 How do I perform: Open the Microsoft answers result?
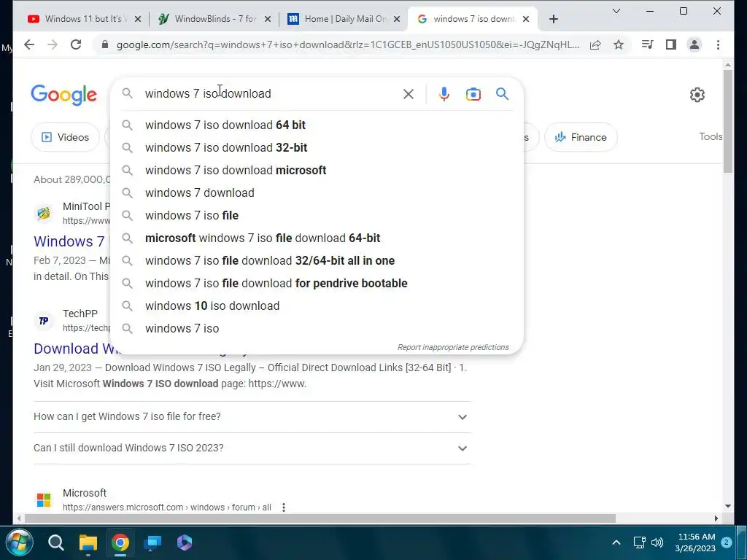167,507
